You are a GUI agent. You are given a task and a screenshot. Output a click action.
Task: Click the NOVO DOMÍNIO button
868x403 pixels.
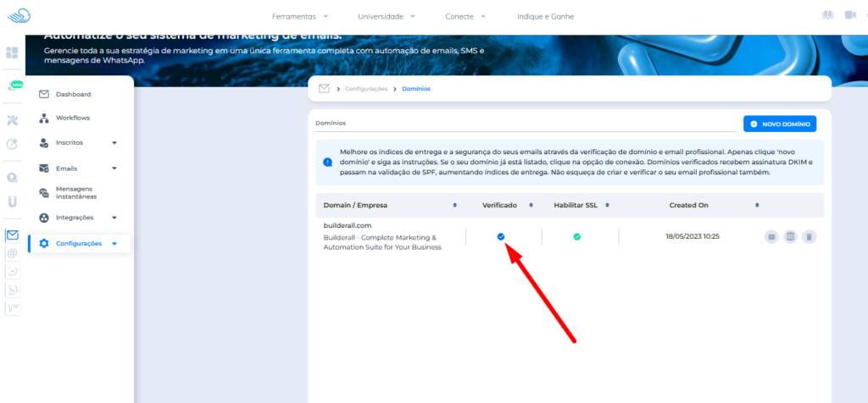(780, 124)
